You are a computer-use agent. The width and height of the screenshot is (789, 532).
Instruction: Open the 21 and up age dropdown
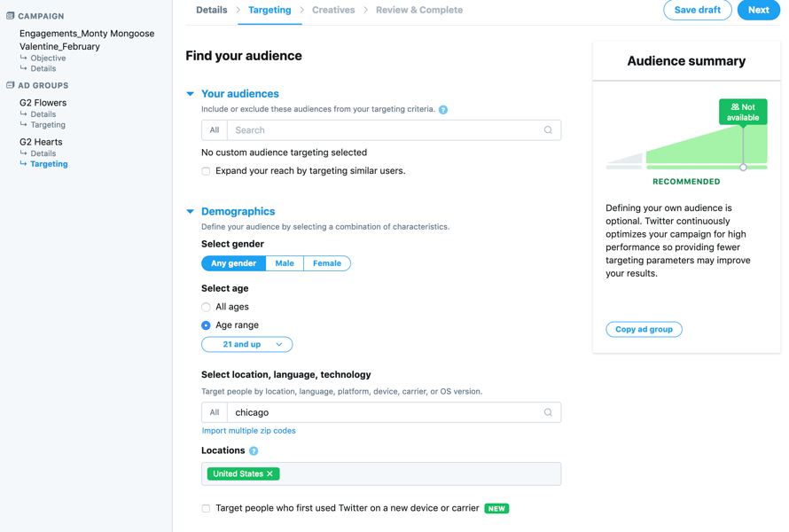click(x=246, y=344)
